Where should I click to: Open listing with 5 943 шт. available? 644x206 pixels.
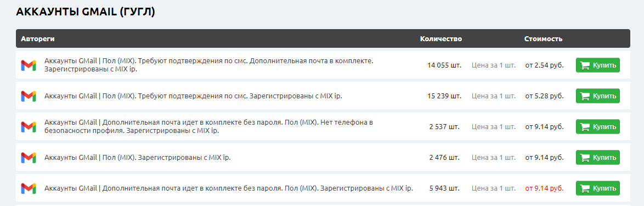click(228, 188)
